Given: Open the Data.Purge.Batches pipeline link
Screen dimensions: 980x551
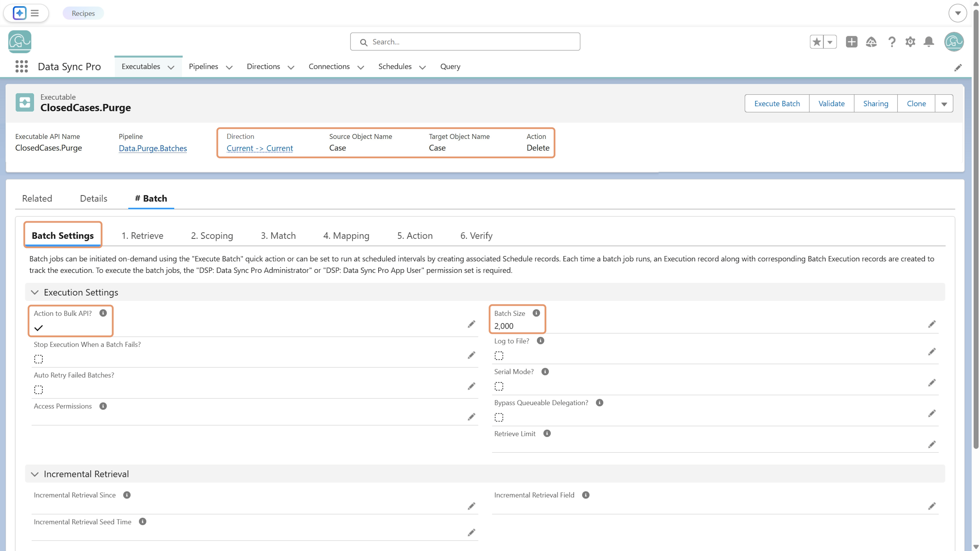Looking at the screenshot, I should 153,148.
